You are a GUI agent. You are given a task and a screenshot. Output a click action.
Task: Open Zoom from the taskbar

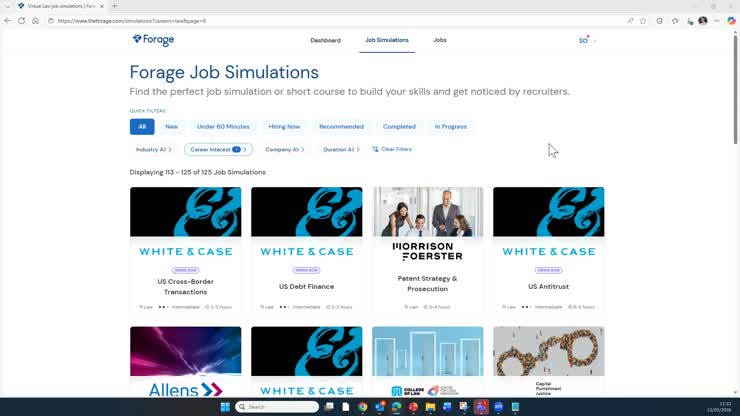point(498,407)
